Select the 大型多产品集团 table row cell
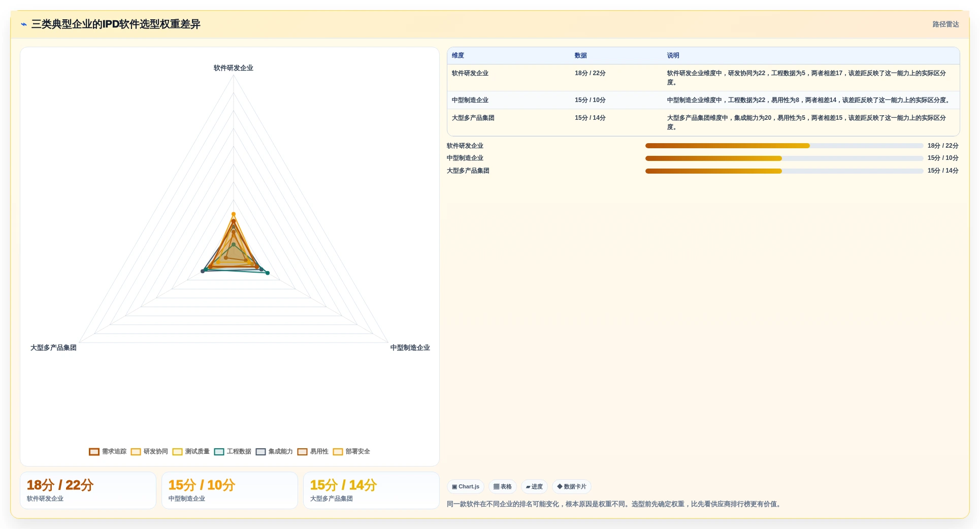The width and height of the screenshot is (980, 529). 473,118
